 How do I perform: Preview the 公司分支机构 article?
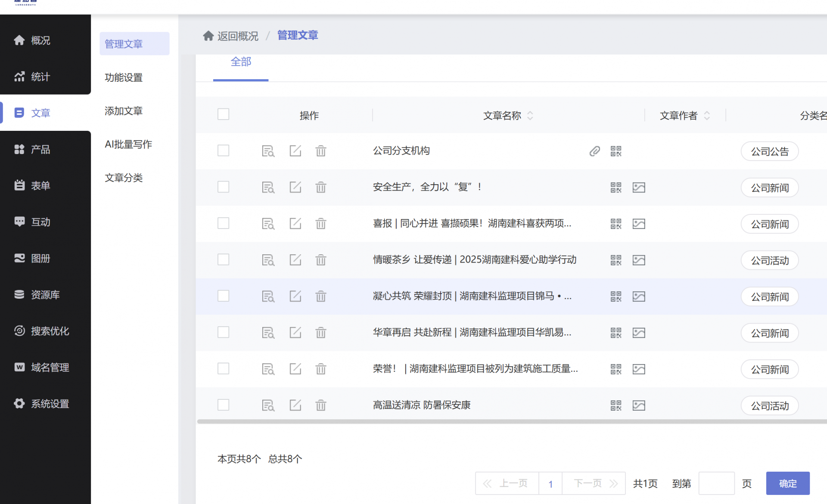pos(268,151)
